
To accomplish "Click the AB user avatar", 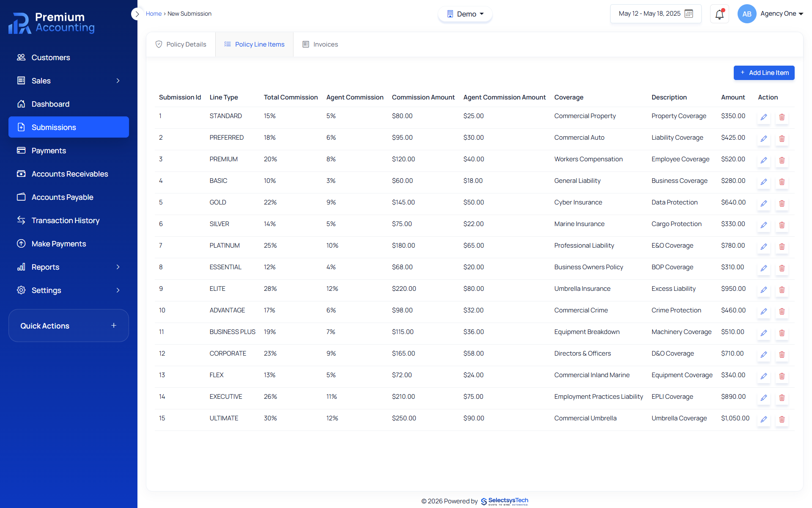I will click(747, 14).
